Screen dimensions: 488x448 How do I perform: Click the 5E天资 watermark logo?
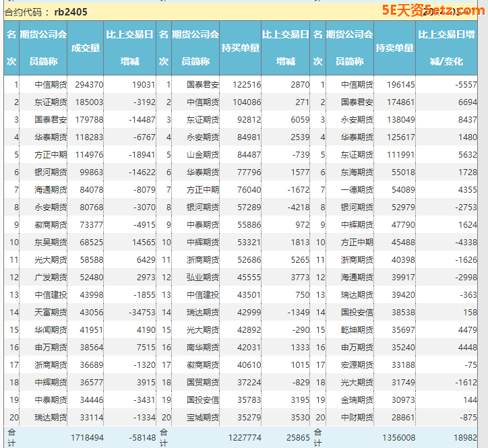point(431,10)
